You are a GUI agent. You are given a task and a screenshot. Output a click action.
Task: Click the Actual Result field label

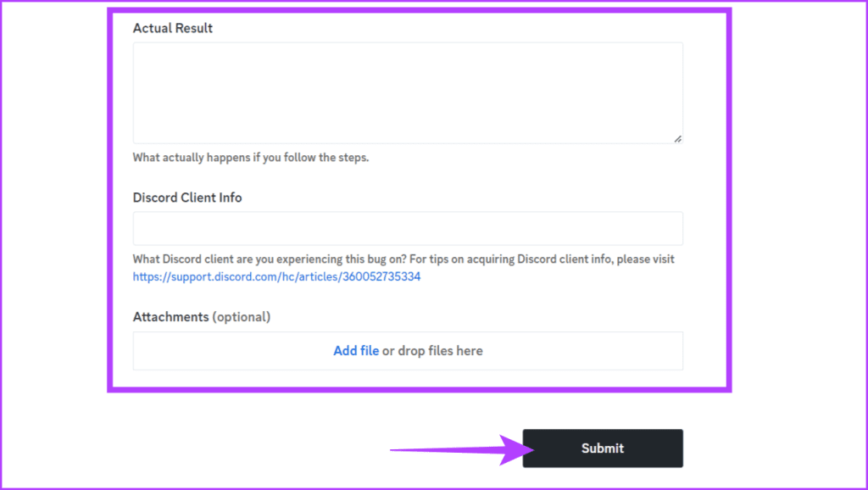click(173, 28)
